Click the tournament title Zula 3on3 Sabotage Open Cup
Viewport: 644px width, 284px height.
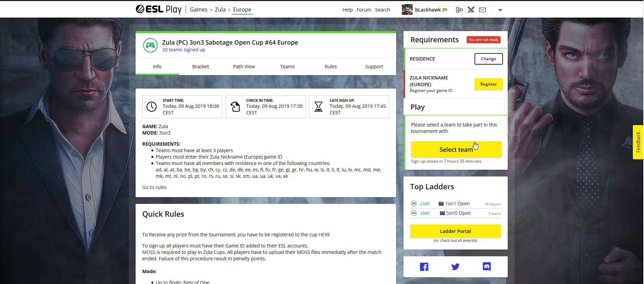pyautogui.click(x=230, y=43)
